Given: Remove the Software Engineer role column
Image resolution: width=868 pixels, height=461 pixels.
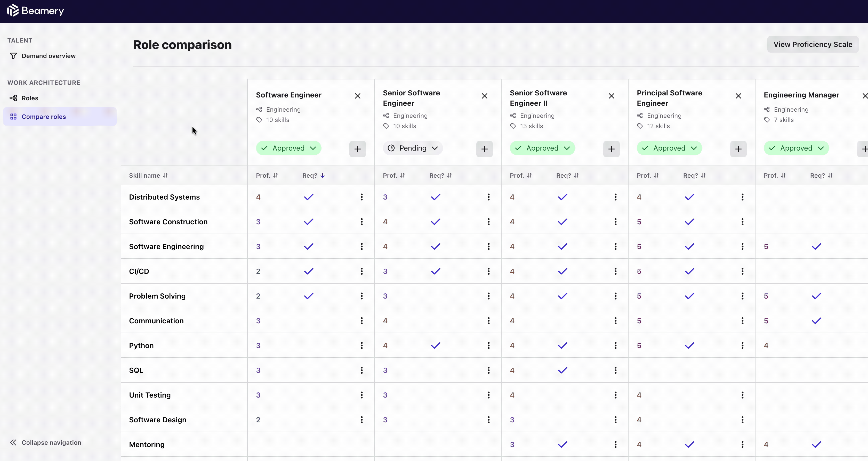Looking at the screenshot, I should 358,96.
